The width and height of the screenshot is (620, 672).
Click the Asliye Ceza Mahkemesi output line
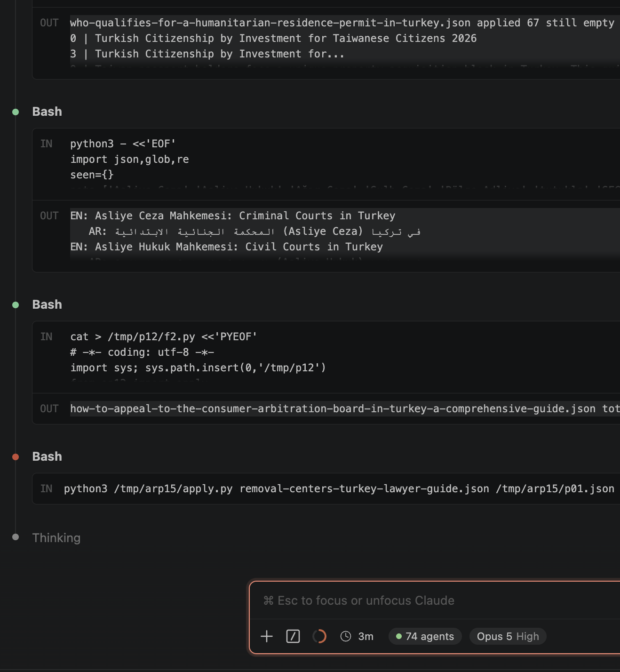(x=233, y=216)
